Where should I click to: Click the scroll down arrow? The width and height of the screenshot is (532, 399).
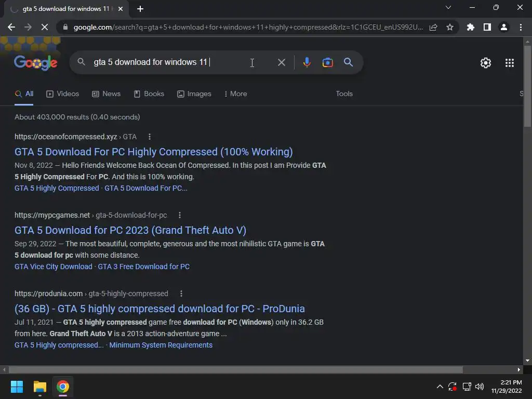[527, 361]
